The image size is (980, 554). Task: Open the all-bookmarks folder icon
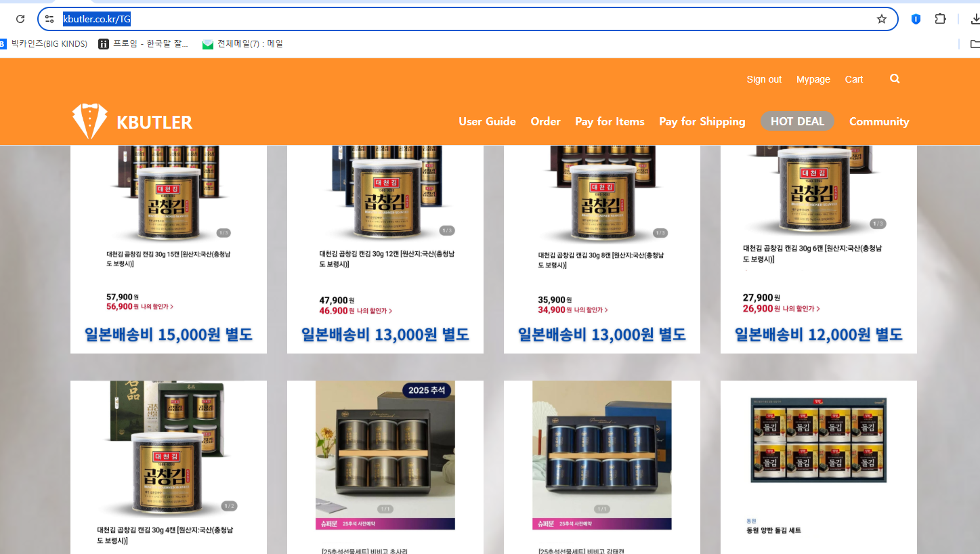click(975, 44)
